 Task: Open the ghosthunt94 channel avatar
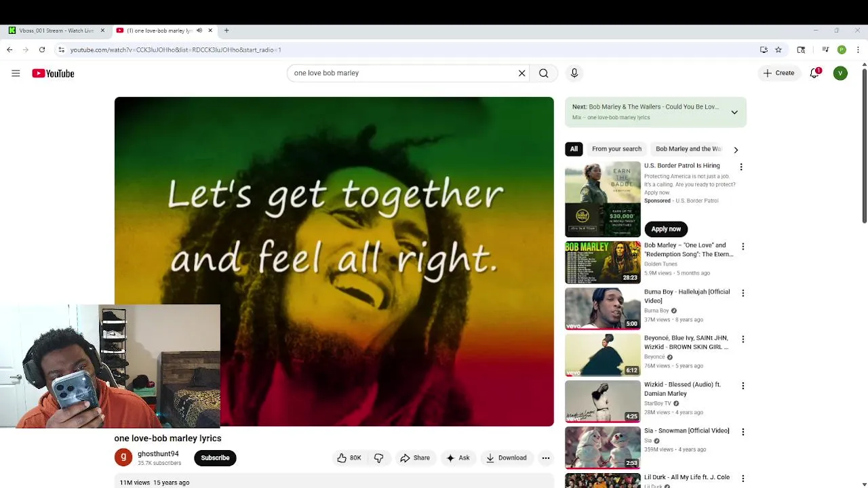click(123, 457)
